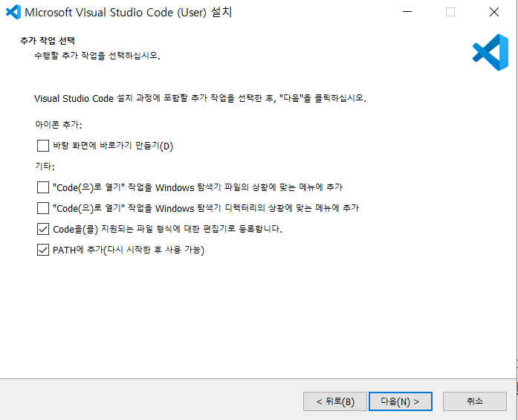The image size is (518, 420).
Task: Click the 수행할 추가 작업을 선택하십시오 subtitle
Action: tap(97, 56)
